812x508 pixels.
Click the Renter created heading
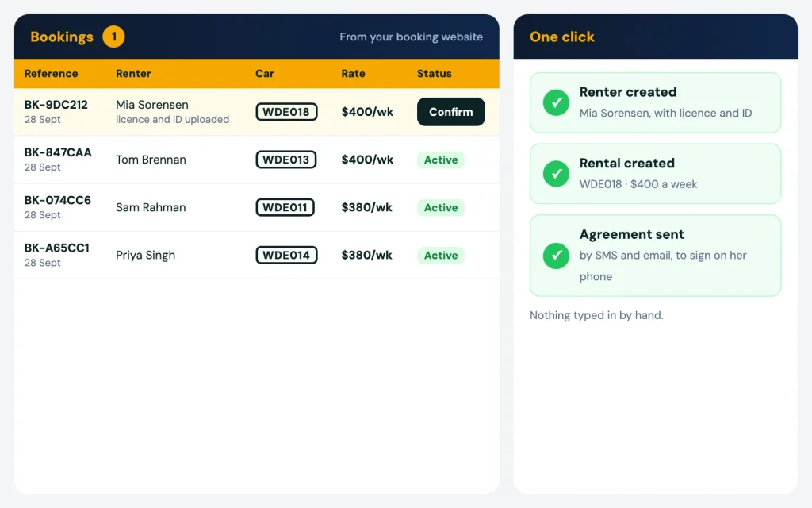click(628, 92)
